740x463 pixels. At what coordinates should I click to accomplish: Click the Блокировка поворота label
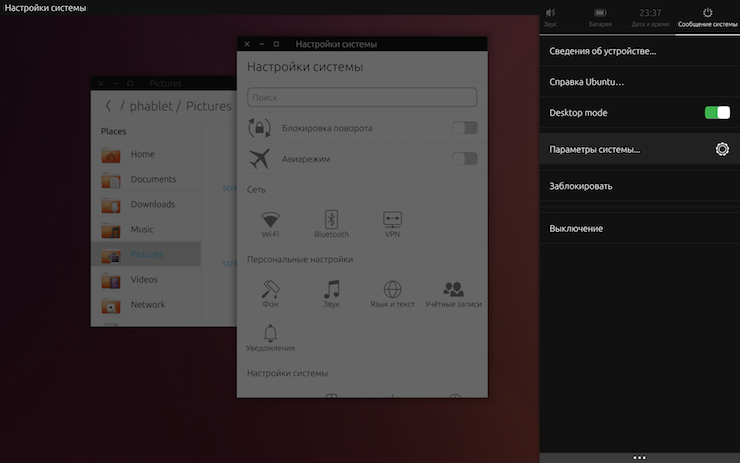click(x=327, y=128)
